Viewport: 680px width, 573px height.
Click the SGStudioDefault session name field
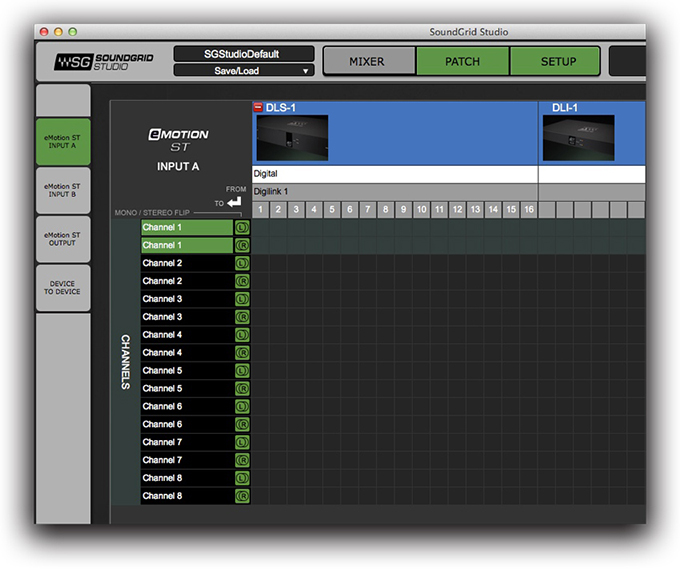tap(244, 54)
